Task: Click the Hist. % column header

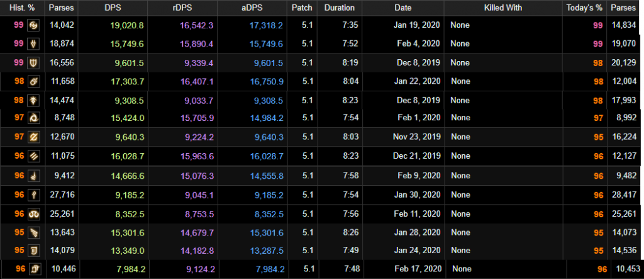Action: (x=22, y=8)
